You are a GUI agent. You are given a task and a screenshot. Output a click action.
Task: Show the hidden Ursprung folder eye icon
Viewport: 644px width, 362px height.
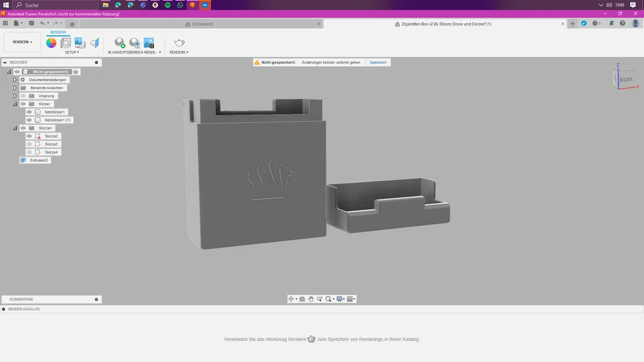click(23, 96)
